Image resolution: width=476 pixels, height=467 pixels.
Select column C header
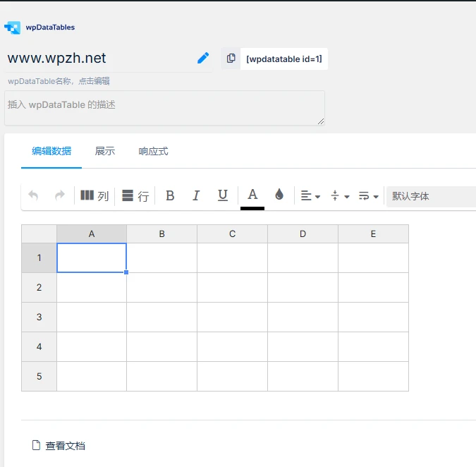[x=232, y=233]
